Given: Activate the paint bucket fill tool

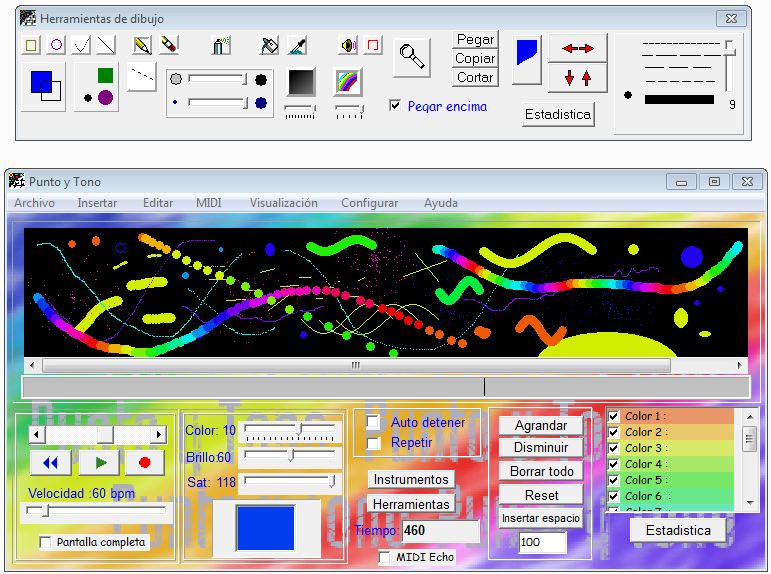Looking at the screenshot, I should [x=268, y=45].
